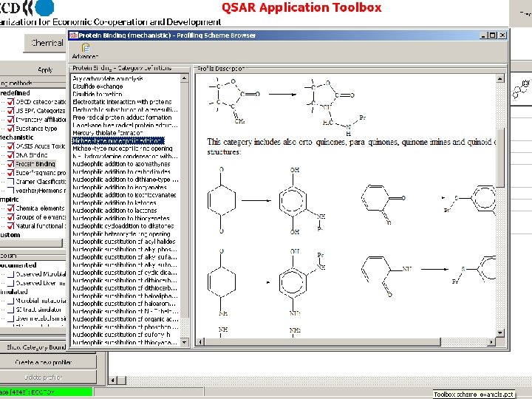
Task: Click the description pane scroll-right arrow
Action: (491, 341)
